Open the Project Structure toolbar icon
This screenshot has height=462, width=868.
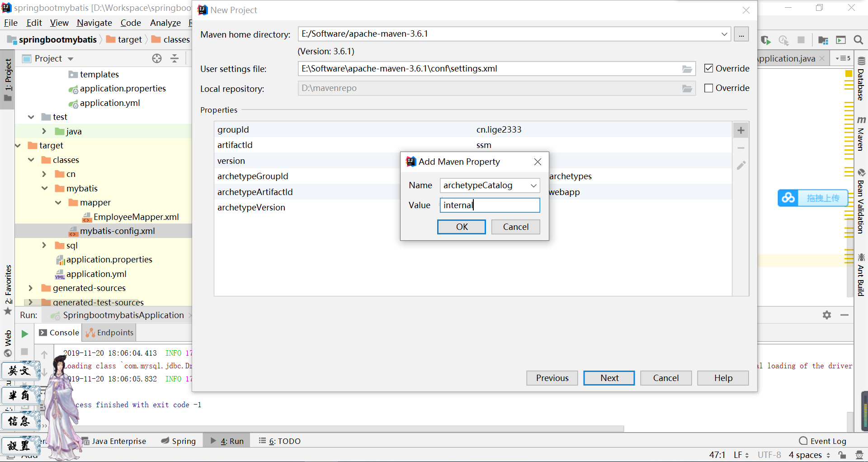(823, 40)
